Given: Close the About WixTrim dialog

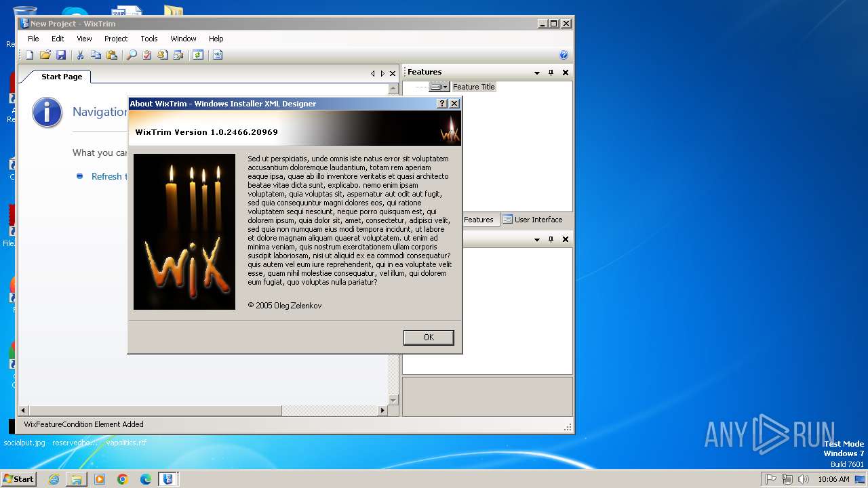Looking at the screenshot, I should [x=454, y=104].
